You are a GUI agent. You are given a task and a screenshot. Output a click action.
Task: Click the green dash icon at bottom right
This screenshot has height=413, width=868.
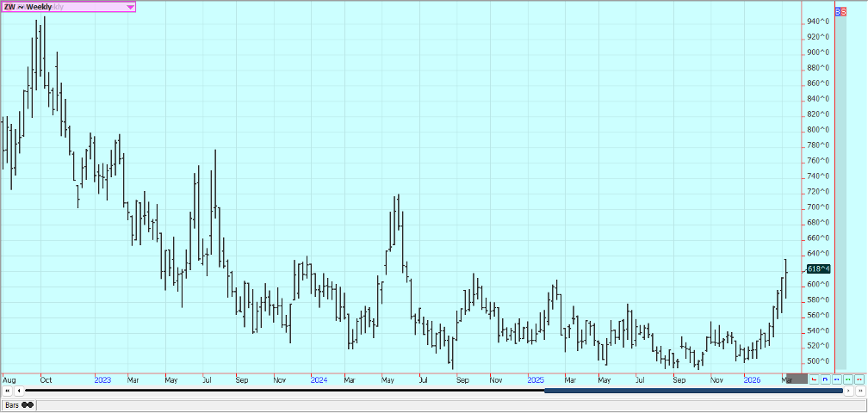click(848, 379)
